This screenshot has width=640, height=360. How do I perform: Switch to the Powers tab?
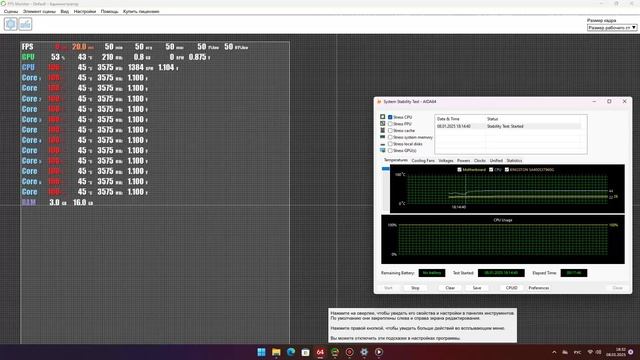pyautogui.click(x=463, y=161)
